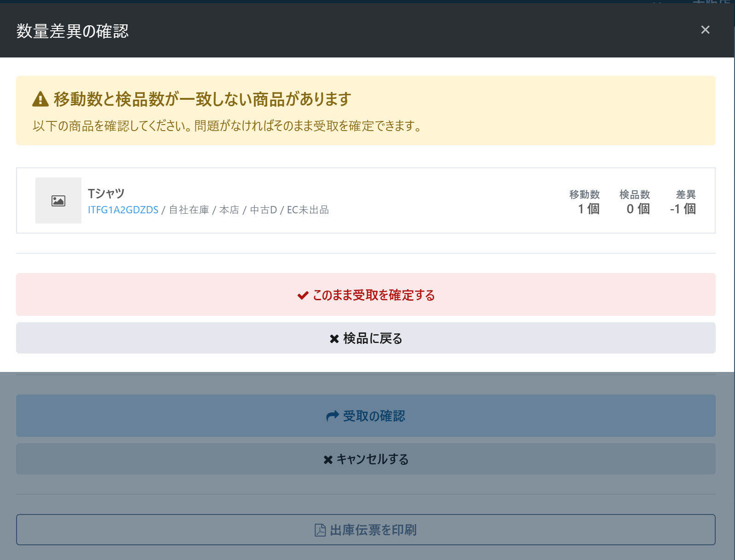Screen dimensions: 735x560
Task: Click the warning triangle icon in the alert
Action: pyautogui.click(x=40, y=99)
